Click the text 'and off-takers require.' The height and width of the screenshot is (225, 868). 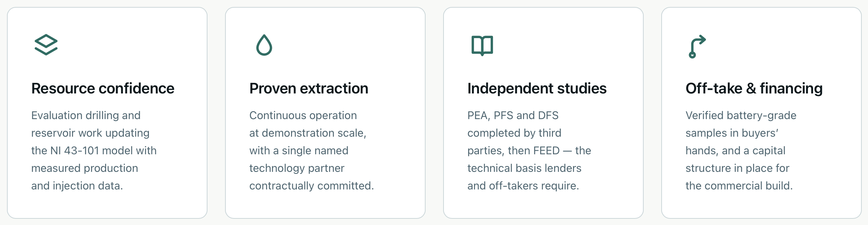click(x=523, y=186)
